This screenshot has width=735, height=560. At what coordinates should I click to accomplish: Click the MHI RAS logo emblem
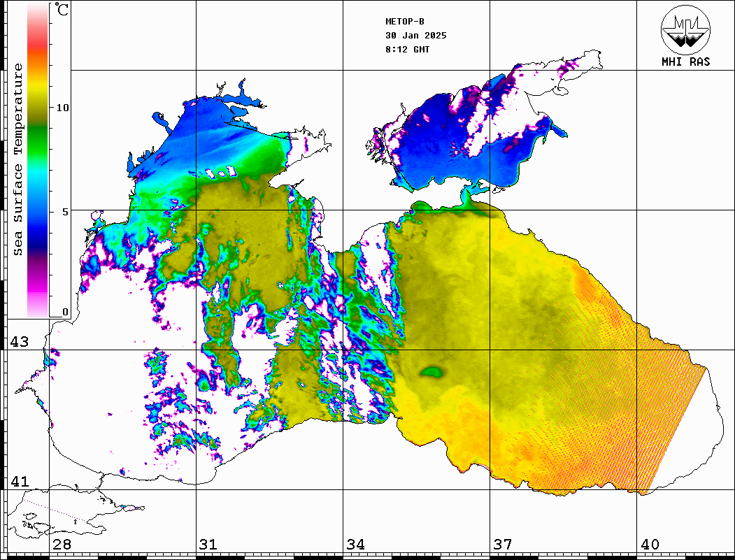686,29
